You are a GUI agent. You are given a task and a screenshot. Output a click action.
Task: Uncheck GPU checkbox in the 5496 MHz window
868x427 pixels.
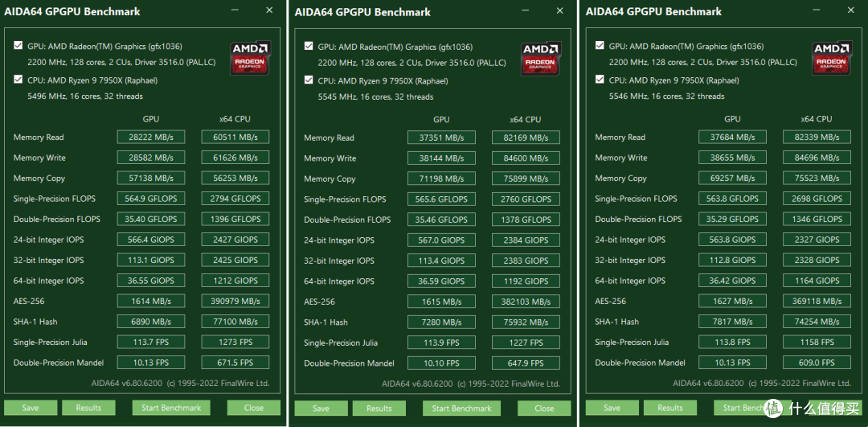(x=18, y=46)
